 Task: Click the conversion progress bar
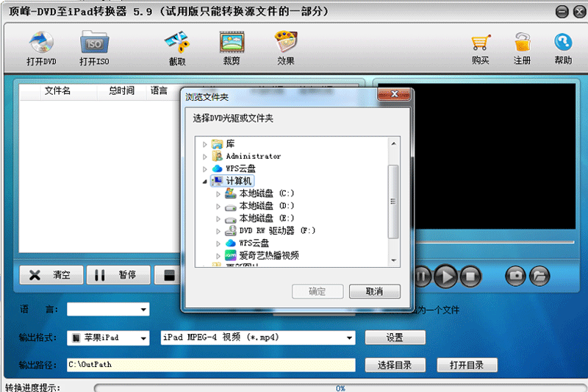(340, 388)
